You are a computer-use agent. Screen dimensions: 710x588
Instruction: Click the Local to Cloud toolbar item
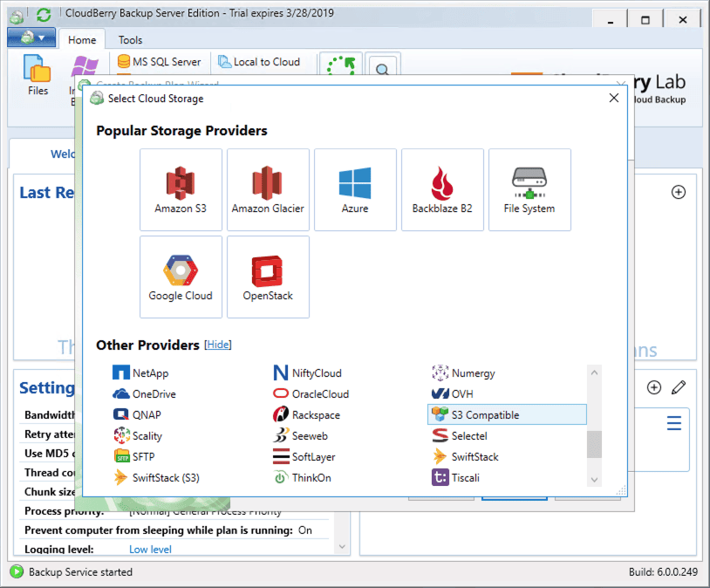pyautogui.click(x=267, y=62)
